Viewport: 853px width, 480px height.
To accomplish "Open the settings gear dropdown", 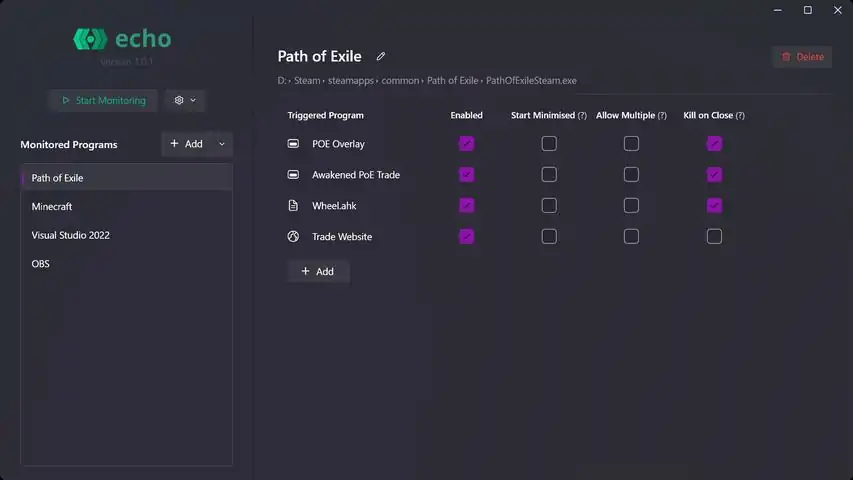I will click(x=184, y=100).
